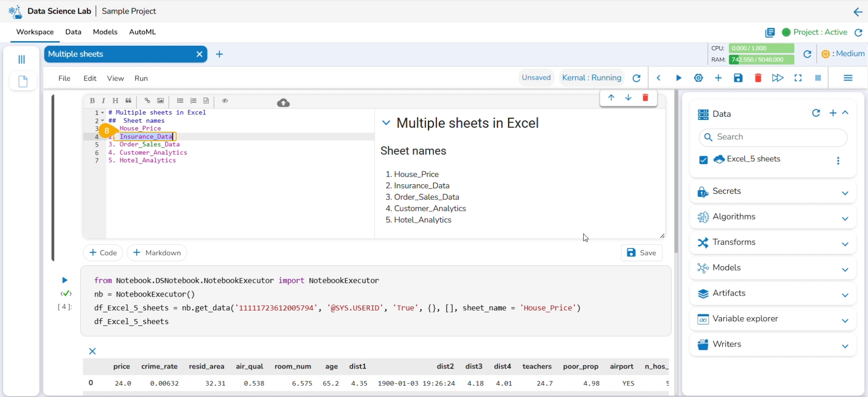
Task: Move the cell up with the arrow
Action: (x=611, y=98)
